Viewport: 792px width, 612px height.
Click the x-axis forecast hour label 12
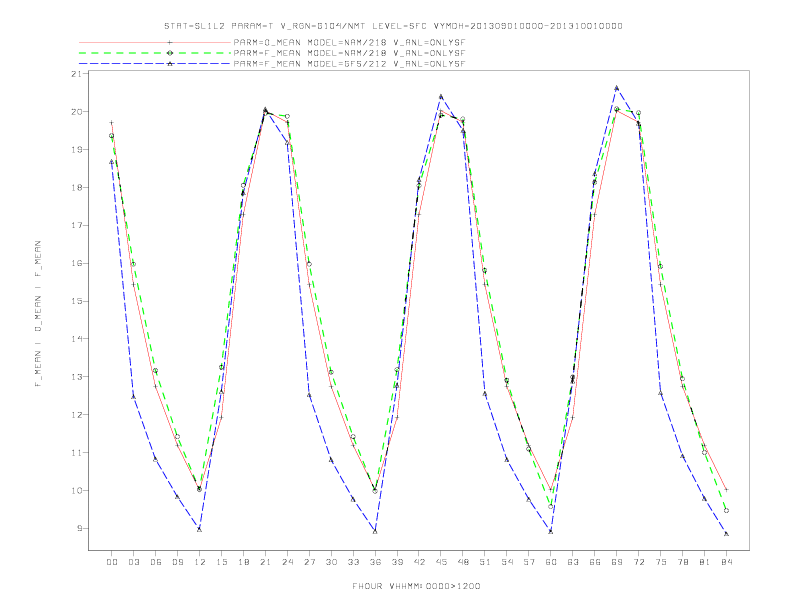point(200,562)
